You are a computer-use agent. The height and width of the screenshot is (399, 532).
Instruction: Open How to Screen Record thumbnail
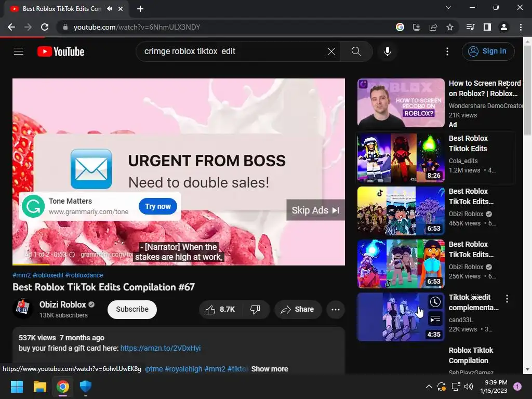(x=401, y=103)
